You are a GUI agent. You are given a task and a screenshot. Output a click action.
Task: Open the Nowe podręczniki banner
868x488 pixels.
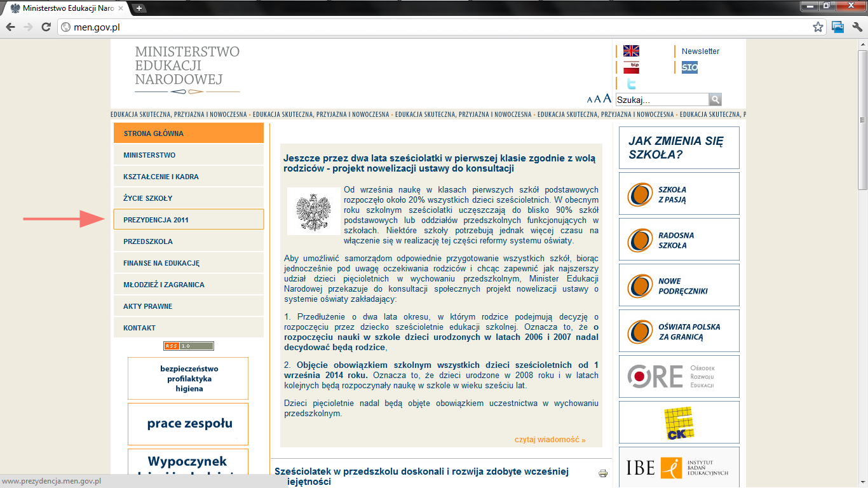pyautogui.click(x=679, y=285)
